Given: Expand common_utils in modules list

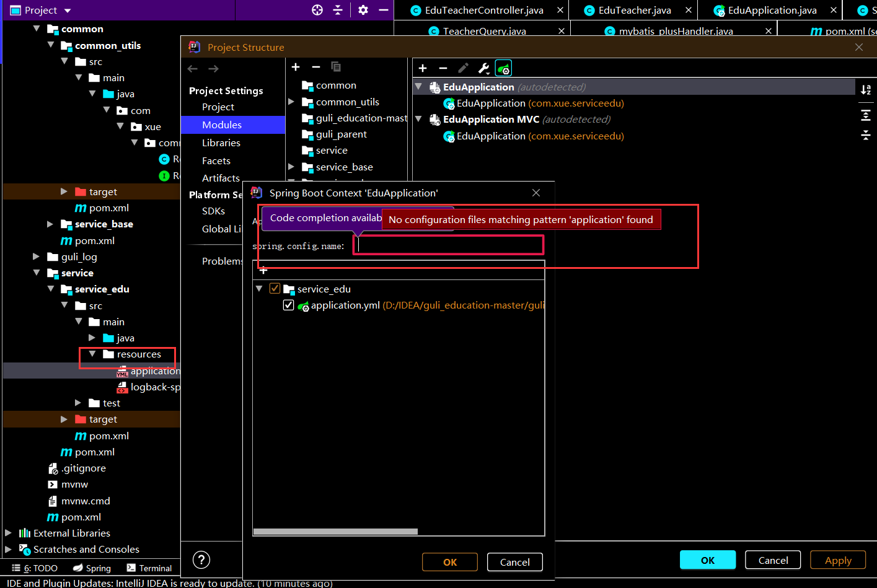Looking at the screenshot, I should [291, 101].
